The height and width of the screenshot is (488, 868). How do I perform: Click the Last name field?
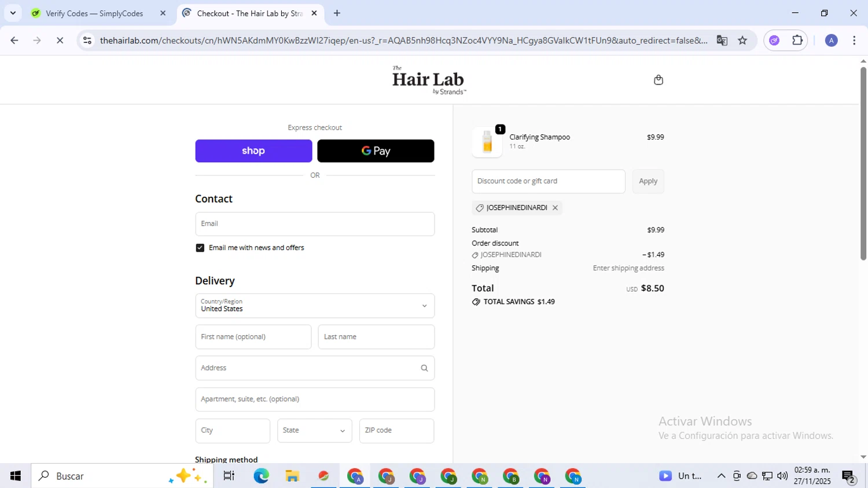376,337
